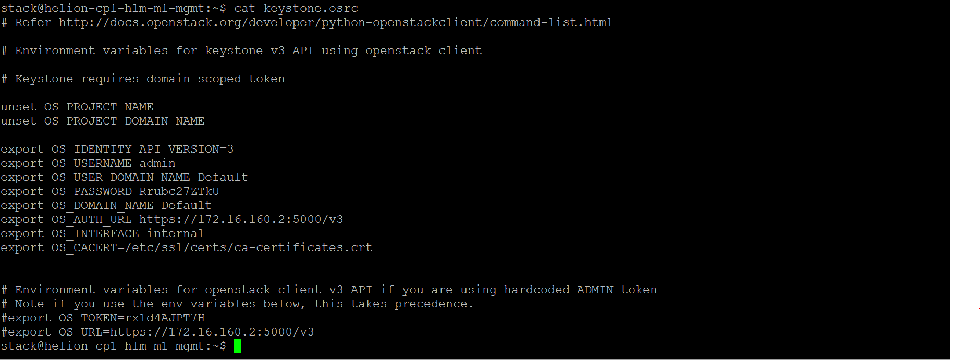Click the 'unset OS_PROJECT_NAME' line
The image size is (980, 360).
pyautogui.click(x=77, y=107)
